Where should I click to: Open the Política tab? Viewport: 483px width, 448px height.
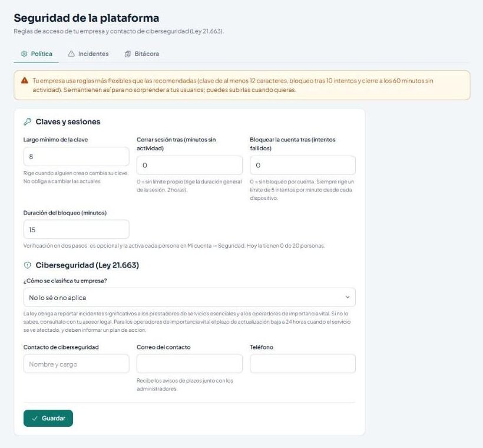37,54
